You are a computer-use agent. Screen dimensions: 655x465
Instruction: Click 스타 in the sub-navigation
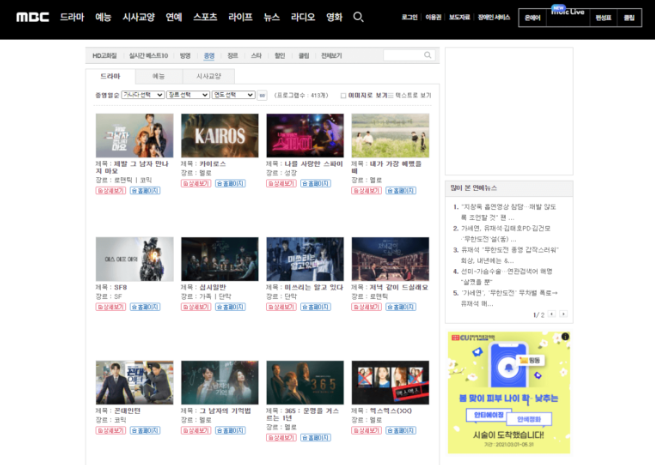pyautogui.click(x=256, y=56)
